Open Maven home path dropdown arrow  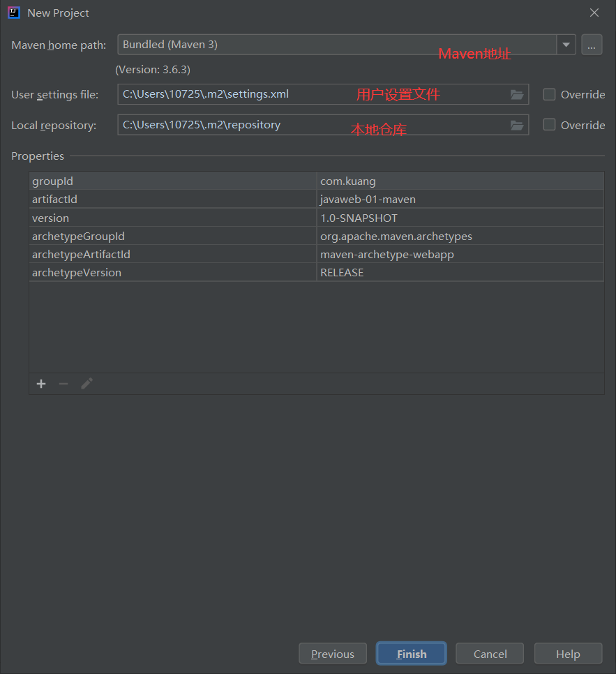(x=566, y=45)
